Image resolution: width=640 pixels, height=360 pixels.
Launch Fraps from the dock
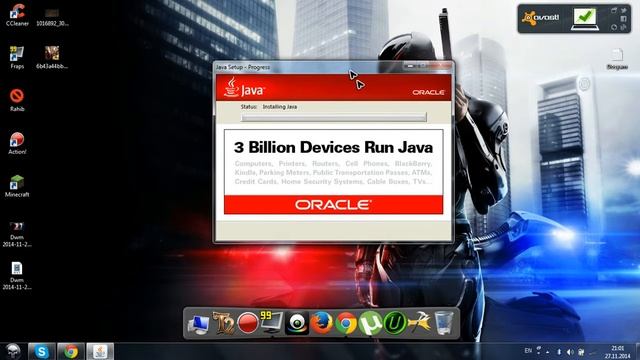click(272, 322)
